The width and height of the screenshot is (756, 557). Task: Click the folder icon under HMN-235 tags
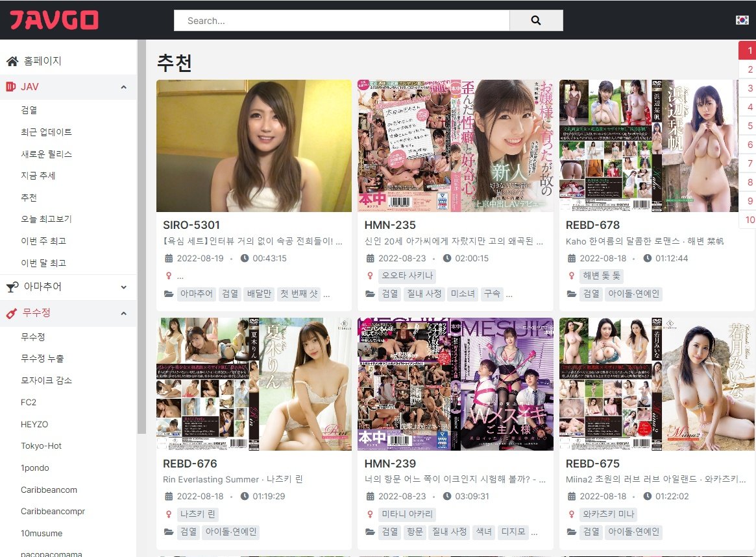tap(370, 294)
